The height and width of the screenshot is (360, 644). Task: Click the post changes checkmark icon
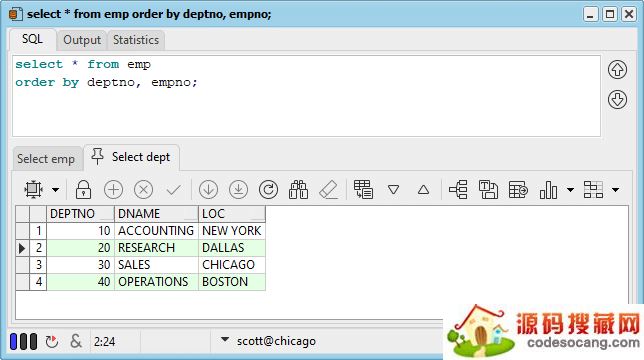click(x=173, y=190)
